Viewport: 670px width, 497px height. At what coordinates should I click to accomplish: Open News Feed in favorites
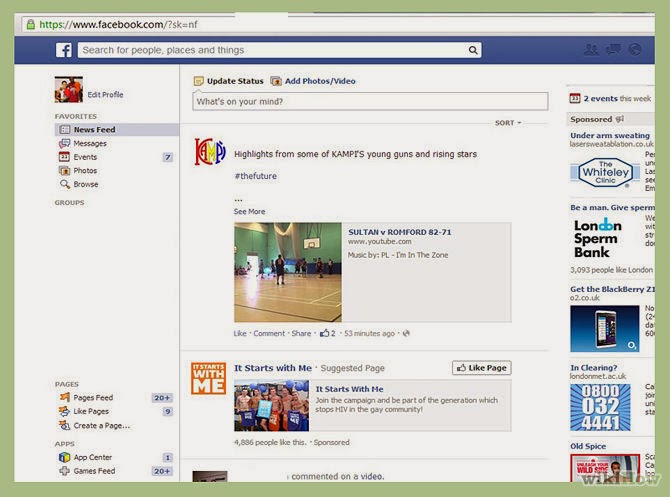pos(117,129)
